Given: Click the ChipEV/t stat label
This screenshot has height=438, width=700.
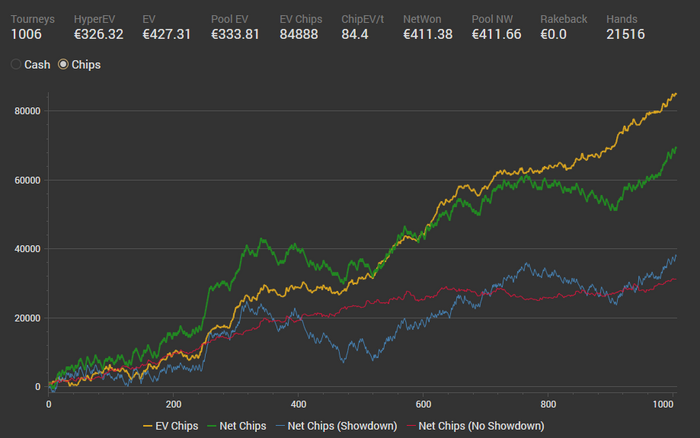Looking at the screenshot, I should [362, 19].
